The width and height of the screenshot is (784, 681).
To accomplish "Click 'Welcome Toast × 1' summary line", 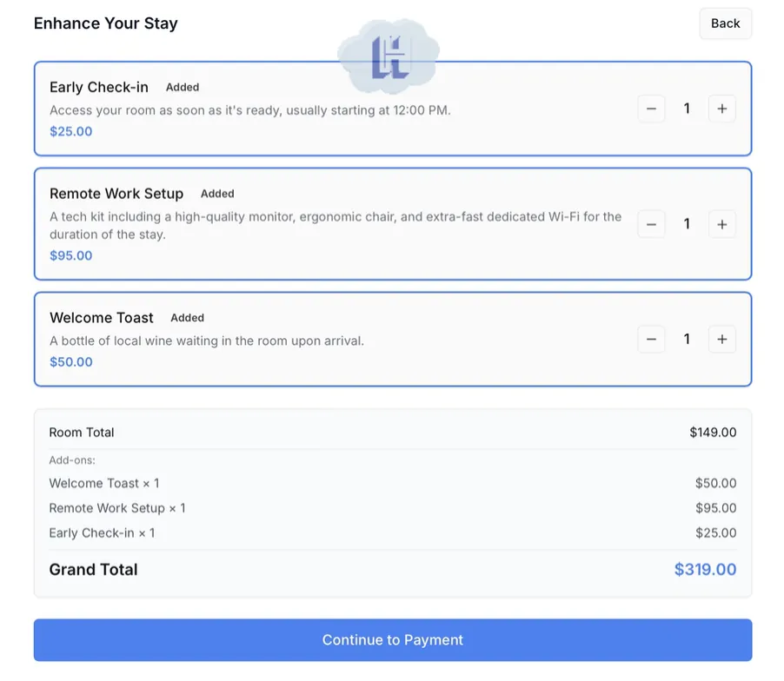I will point(104,483).
